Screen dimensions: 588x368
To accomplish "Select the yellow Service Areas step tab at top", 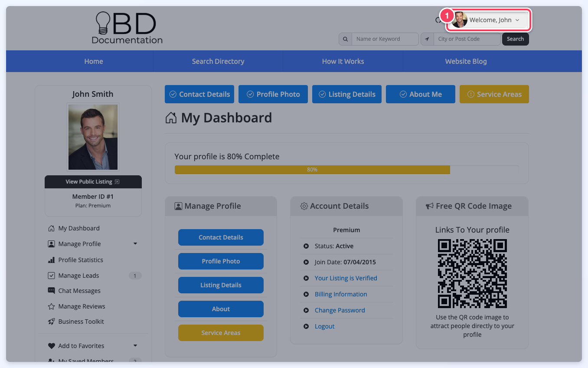I will point(494,94).
